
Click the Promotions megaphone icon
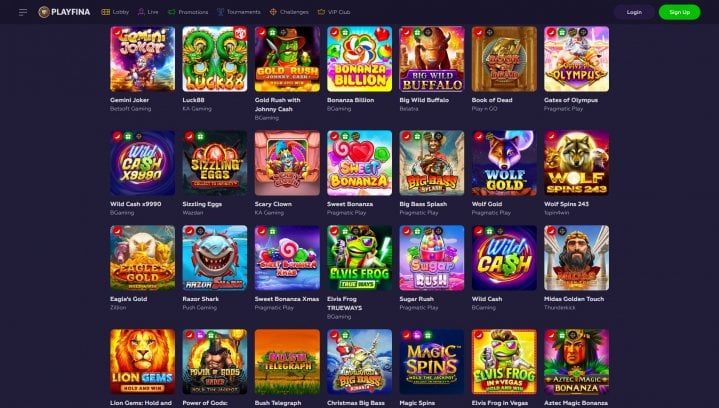coord(171,12)
